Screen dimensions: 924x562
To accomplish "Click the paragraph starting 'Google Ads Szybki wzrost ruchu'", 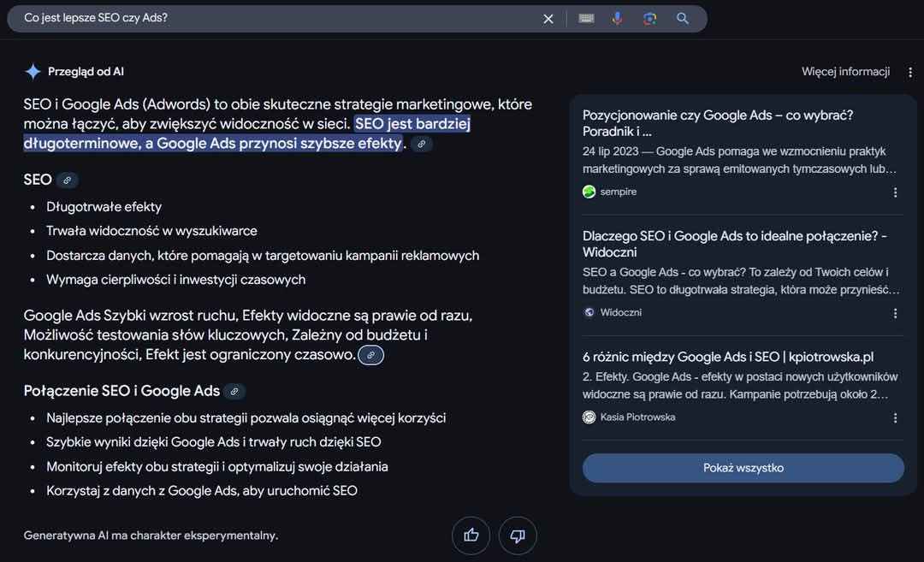I will 248,335.
